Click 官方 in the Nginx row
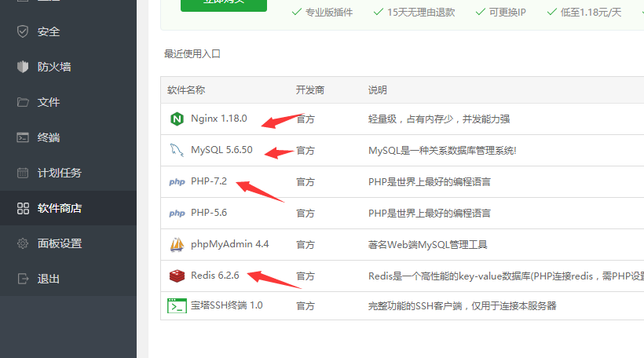644x358 pixels. point(306,119)
